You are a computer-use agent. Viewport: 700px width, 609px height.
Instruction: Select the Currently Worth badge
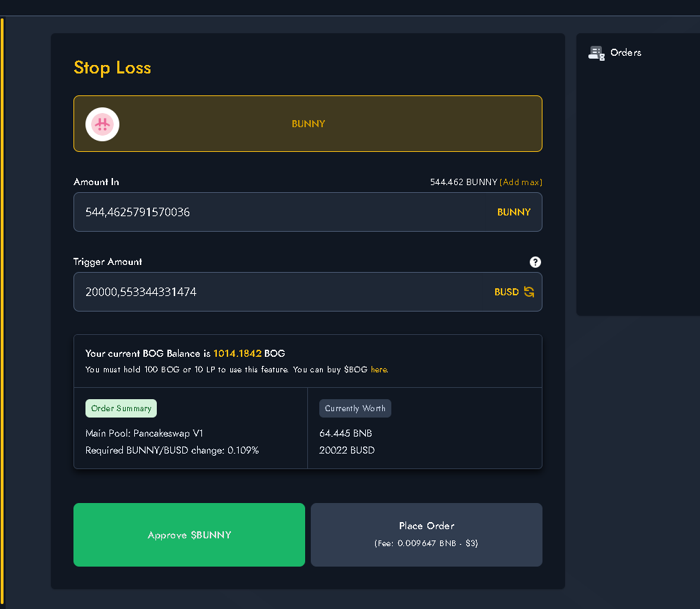click(x=355, y=408)
